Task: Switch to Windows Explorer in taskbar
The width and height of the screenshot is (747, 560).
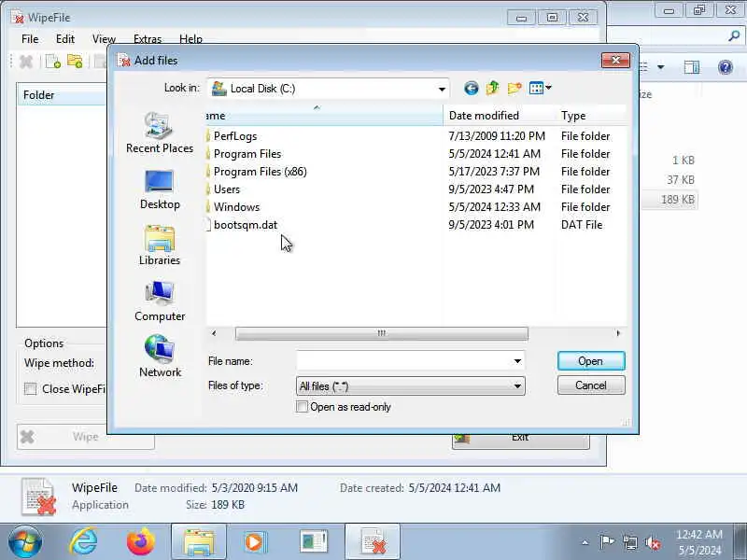Action: [199, 542]
